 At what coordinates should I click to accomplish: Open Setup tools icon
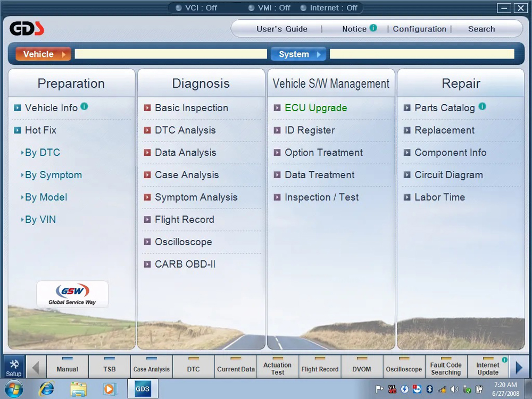point(14,367)
